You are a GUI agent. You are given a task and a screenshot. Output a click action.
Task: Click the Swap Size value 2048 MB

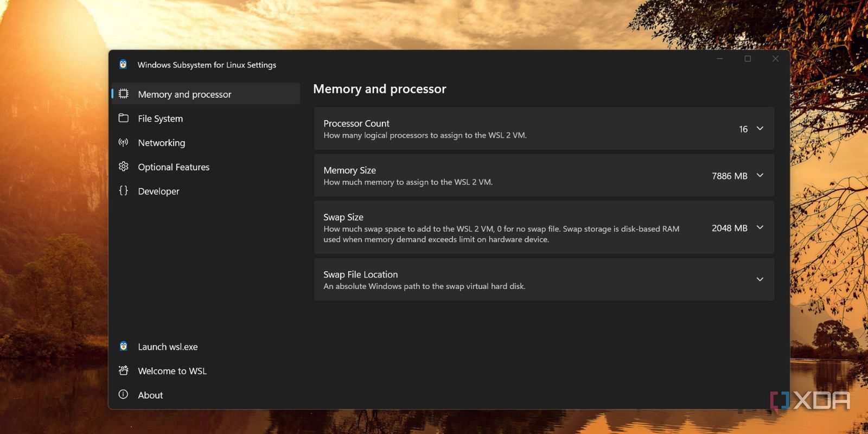pyautogui.click(x=730, y=228)
